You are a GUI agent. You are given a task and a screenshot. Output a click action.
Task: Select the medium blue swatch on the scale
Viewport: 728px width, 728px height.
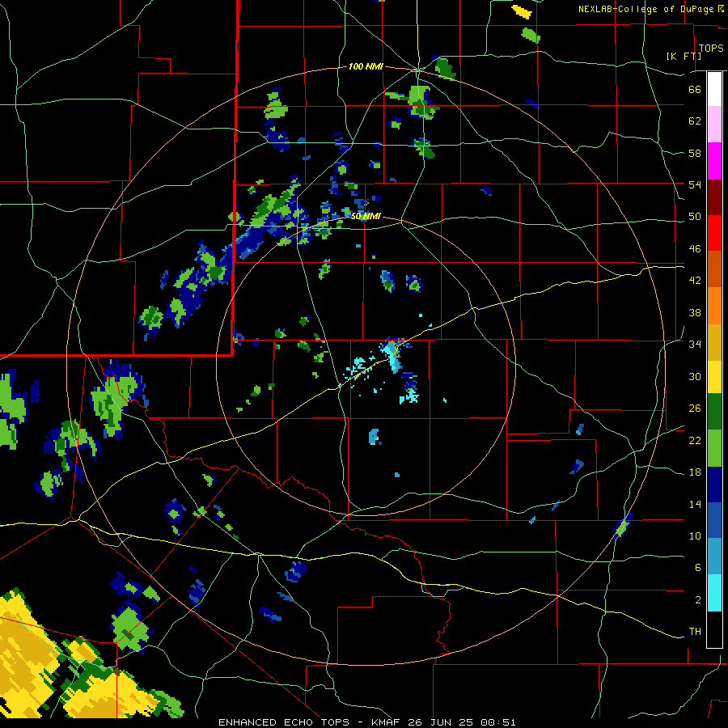[x=714, y=520]
